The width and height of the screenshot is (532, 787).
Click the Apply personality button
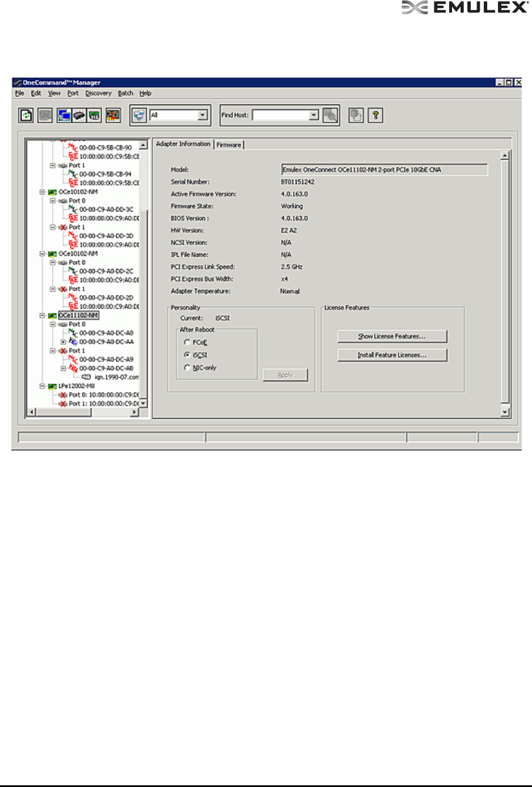coord(285,375)
